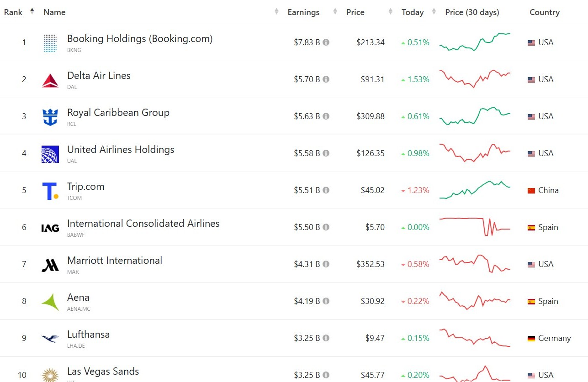The image size is (588, 382).
Task: Click the info icon beside $4.19 B earnings
Action: (326, 301)
